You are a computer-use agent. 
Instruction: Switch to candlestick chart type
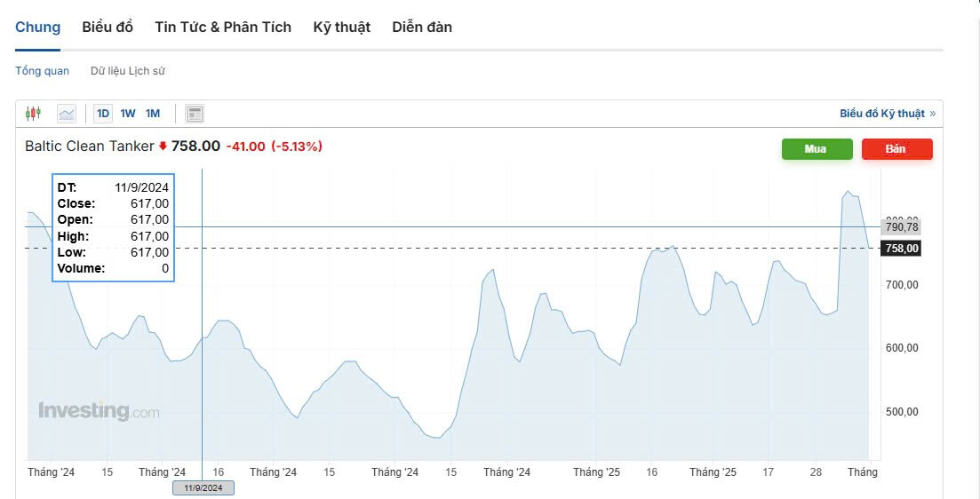[34, 114]
